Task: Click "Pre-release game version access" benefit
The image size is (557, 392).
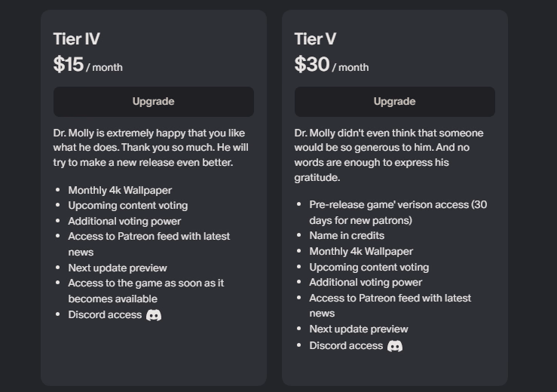Action: coord(398,212)
